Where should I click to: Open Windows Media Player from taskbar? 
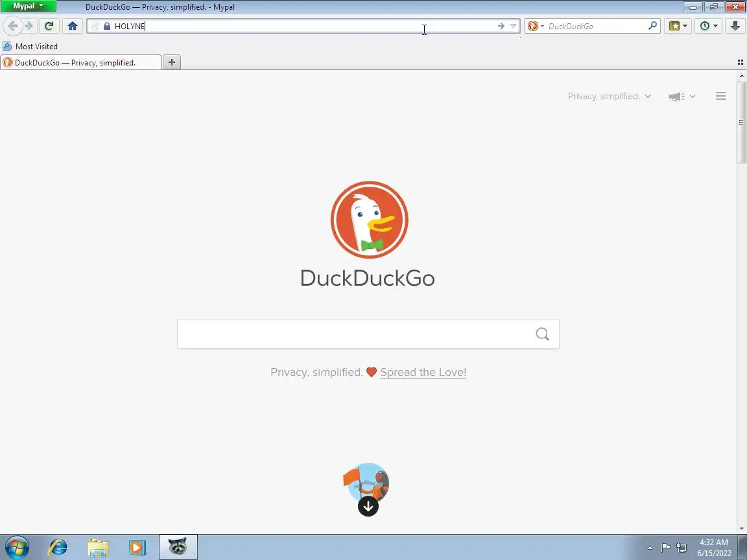point(137,548)
